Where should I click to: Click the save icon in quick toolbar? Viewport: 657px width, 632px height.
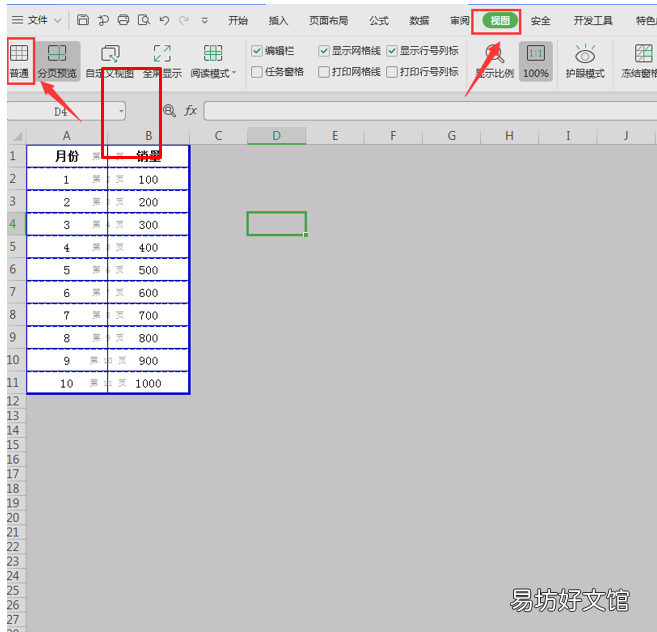[83, 20]
